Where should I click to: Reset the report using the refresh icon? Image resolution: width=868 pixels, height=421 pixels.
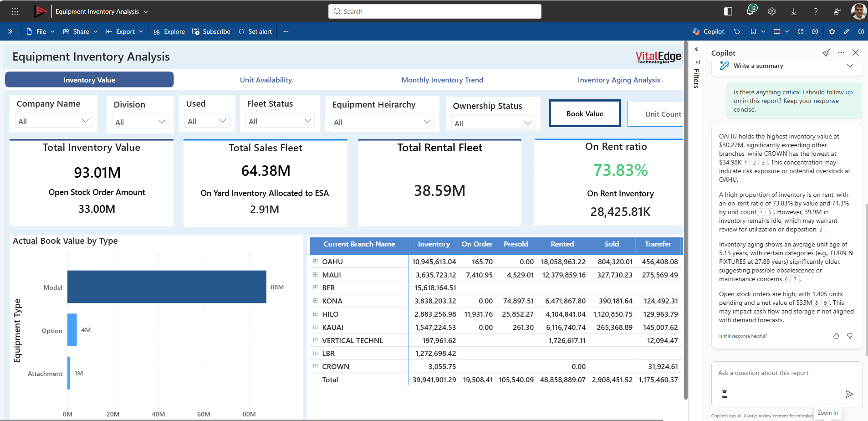pyautogui.click(x=801, y=31)
